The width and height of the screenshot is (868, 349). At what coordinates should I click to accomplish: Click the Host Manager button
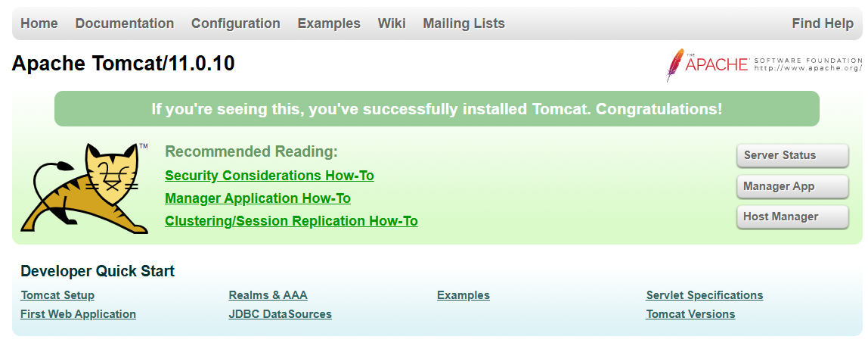click(x=792, y=217)
